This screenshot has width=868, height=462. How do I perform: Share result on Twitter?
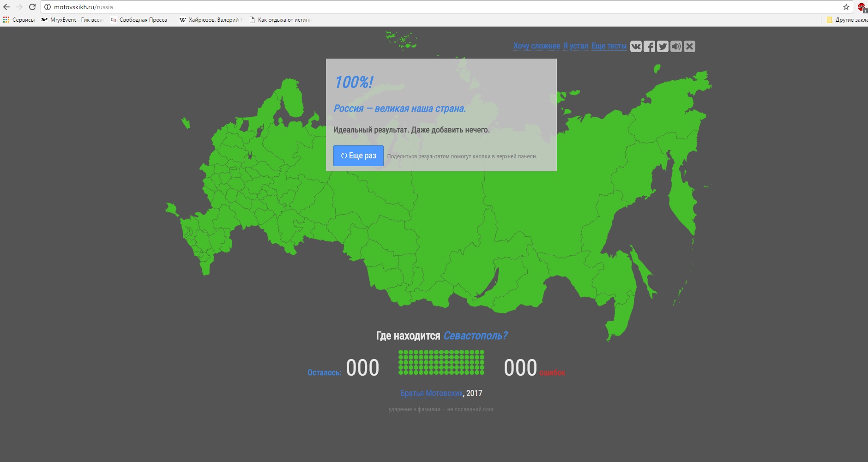click(663, 46)
